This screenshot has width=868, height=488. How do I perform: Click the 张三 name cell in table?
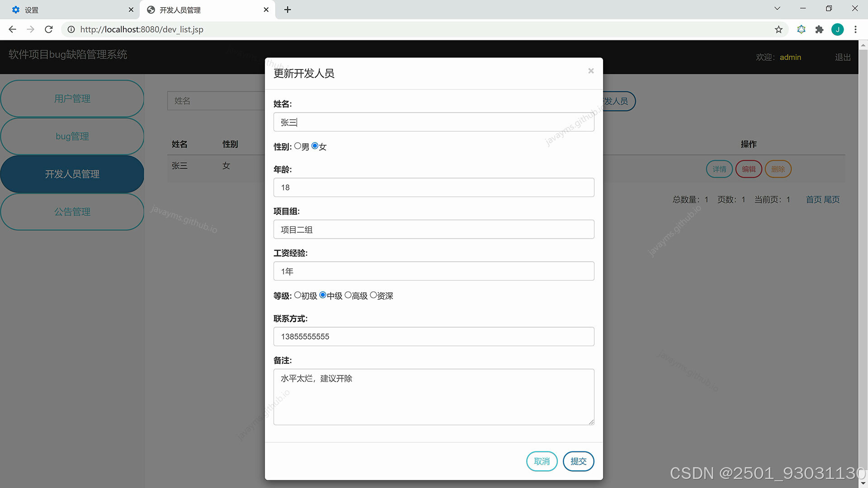coord(179,166)
